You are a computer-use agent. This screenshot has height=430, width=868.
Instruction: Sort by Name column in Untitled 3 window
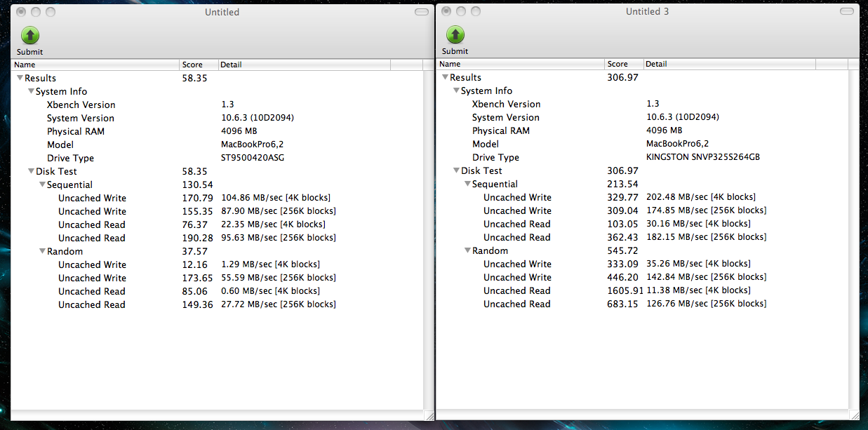(x=521, y=64)
